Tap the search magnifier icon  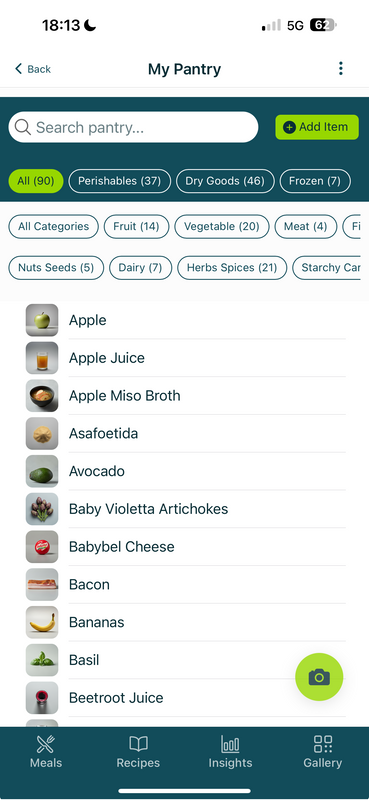[x=22, y=127]
